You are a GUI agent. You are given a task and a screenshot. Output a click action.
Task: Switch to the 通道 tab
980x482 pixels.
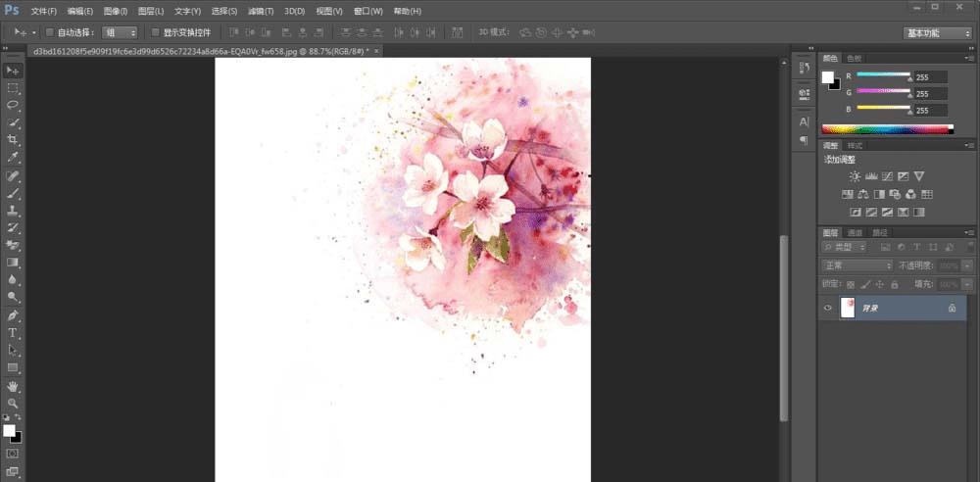click(855, 232)
